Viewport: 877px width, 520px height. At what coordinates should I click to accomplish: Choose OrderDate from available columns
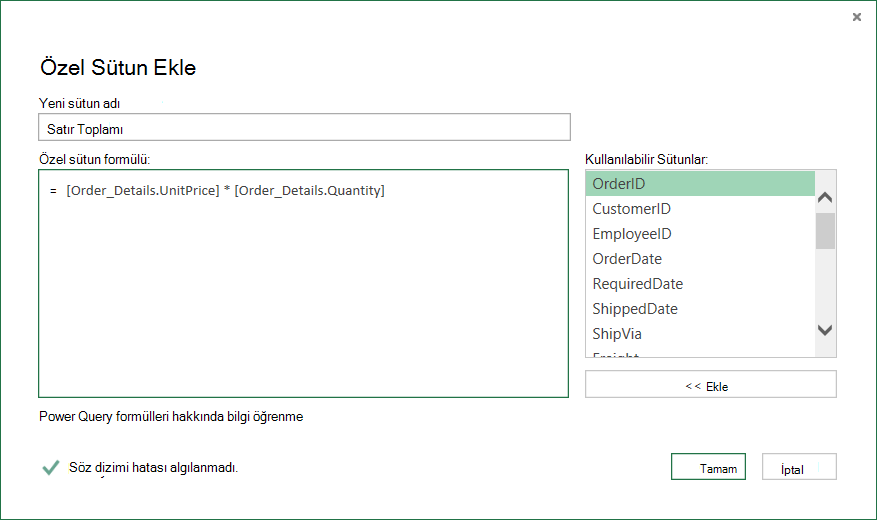pos(700,259)
